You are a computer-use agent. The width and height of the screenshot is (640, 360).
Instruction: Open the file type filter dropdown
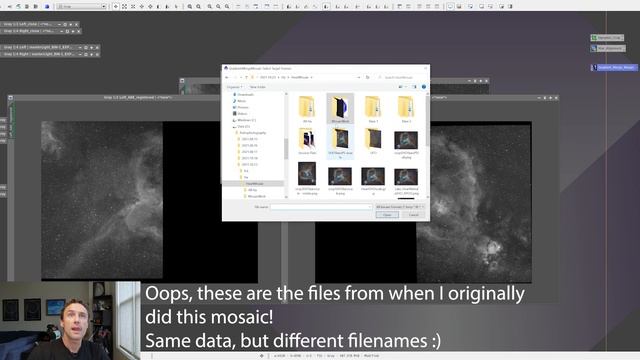pos(400,207)
